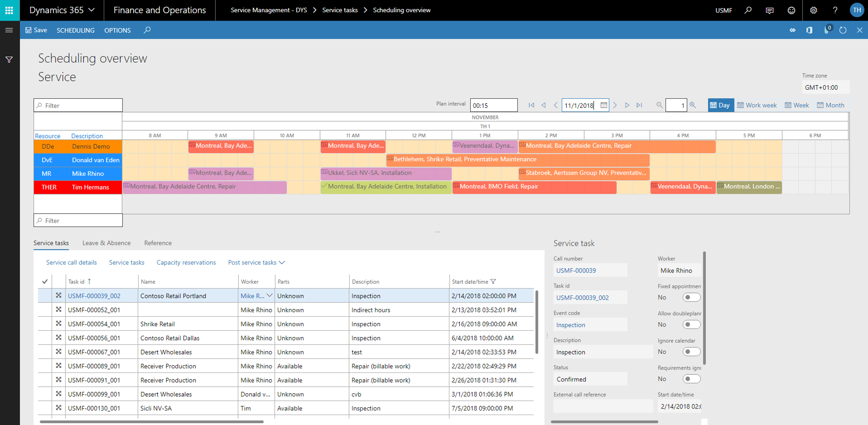Expand Post service tasks dropdown
Image resolution: width=868 pixels, height=425 pixels.
point(256,263)
